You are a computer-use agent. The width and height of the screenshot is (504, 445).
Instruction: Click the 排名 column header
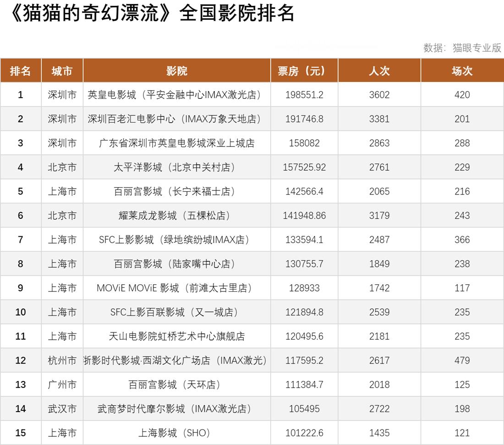click(21, 71)
